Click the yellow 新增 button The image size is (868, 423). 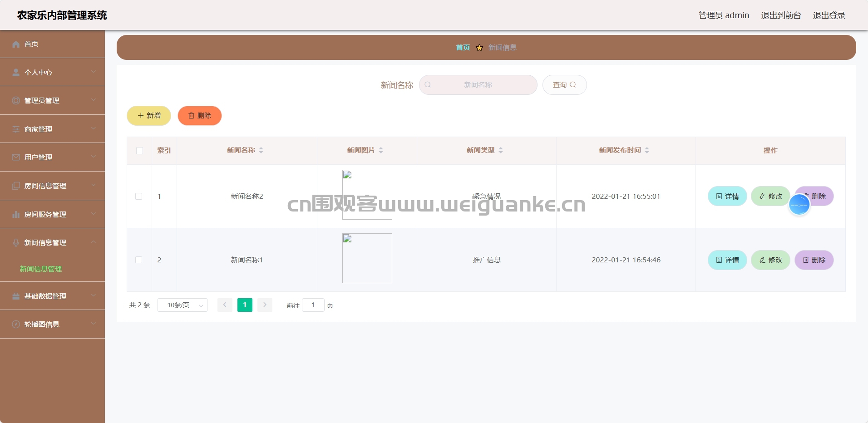tap(149, 116)
